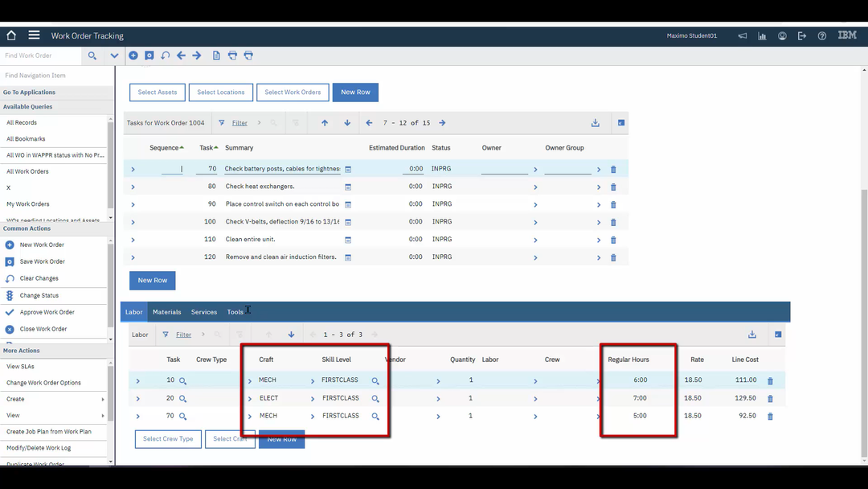Screen dimensions: 868x489
Task: Open the Help question-mark icon in the header
Action: click(821, 35)
